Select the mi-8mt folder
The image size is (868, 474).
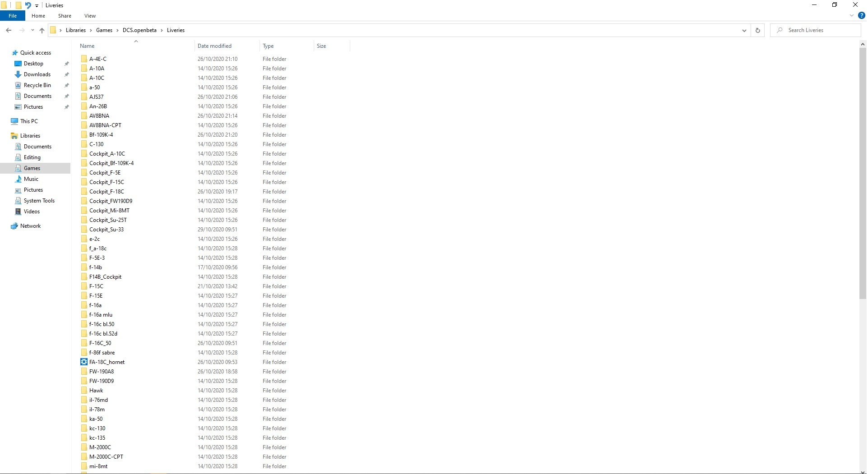pos(98,466)
